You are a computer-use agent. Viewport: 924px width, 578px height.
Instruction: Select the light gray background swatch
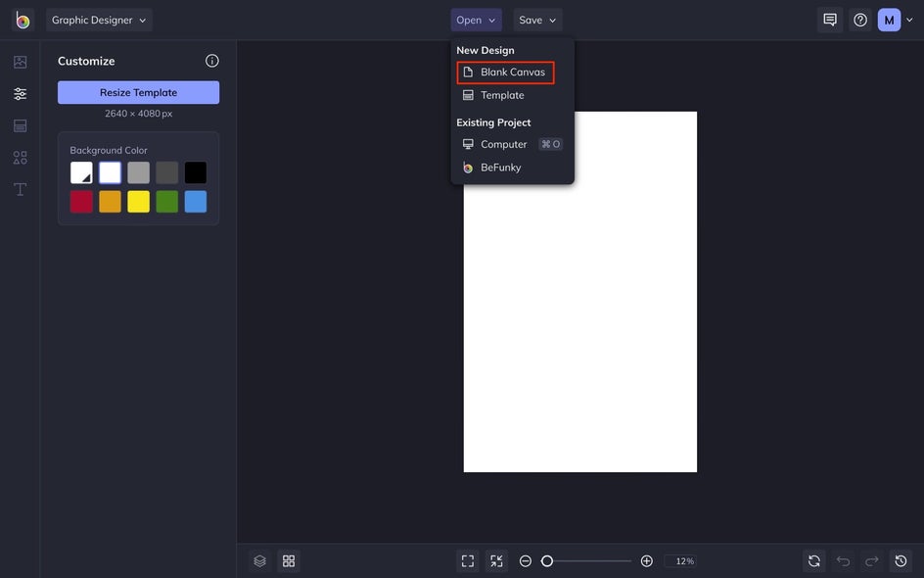[138, 172]
